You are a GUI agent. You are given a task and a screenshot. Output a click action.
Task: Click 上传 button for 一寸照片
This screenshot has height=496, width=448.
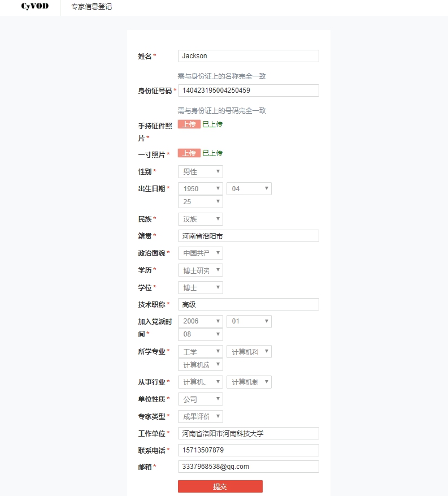pos(189,153)
